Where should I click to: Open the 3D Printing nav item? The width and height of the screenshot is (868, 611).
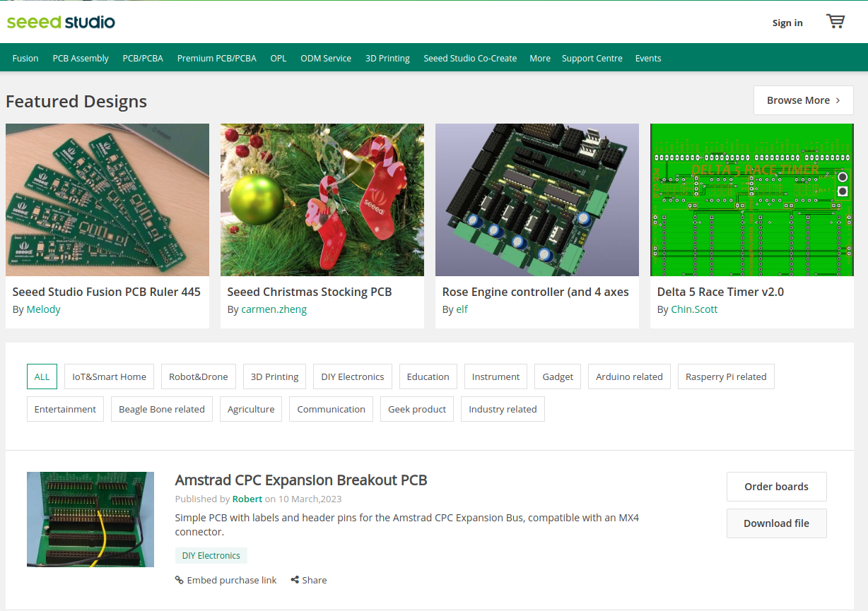point(387,58)
